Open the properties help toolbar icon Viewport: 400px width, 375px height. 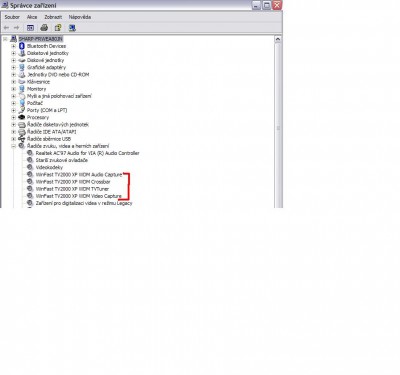(x=58, y=28)
